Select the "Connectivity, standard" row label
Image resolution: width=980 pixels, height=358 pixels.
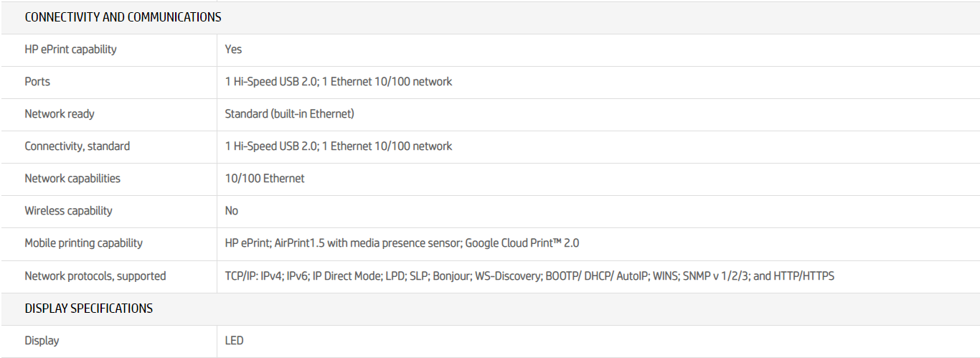click(x=77, y=146)
